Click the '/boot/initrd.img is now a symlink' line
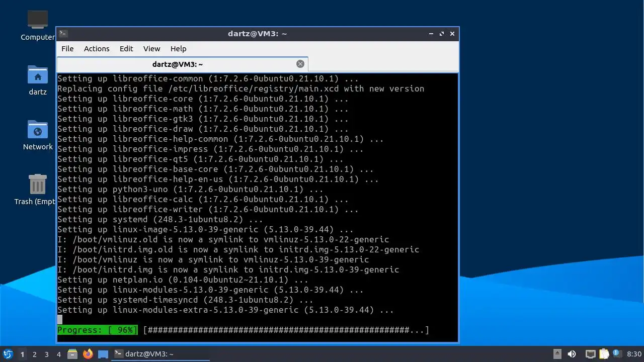Screen dimensions: 644x362 (x=228, y=270)
